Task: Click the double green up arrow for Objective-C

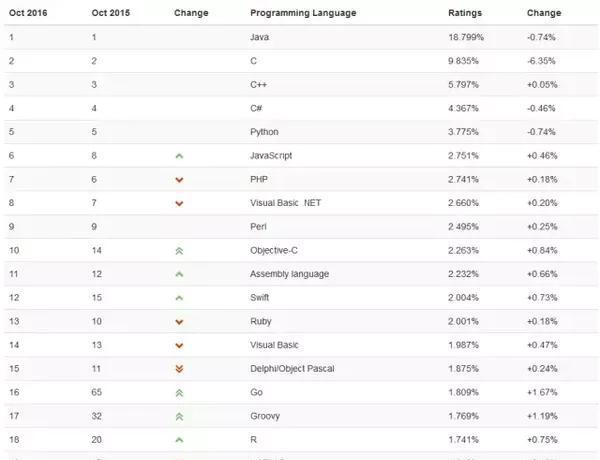Action: click(179, 250)
